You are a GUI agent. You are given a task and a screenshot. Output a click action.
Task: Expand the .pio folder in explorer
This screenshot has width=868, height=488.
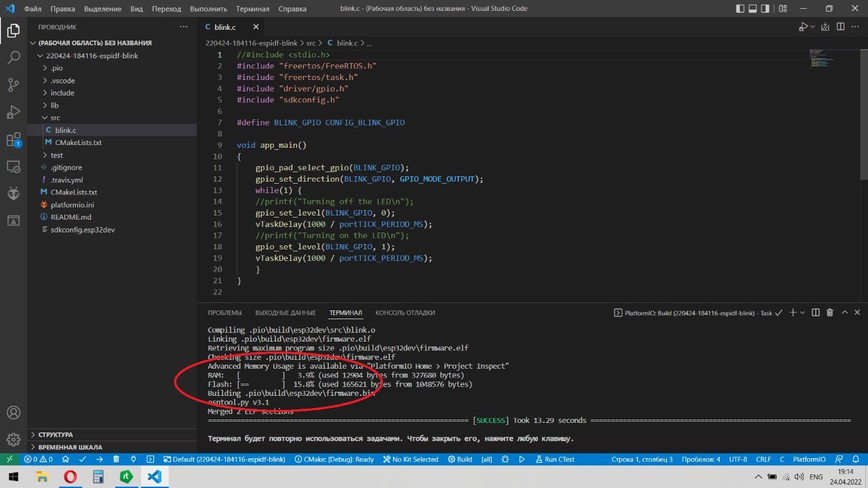(x=56, y=68)
